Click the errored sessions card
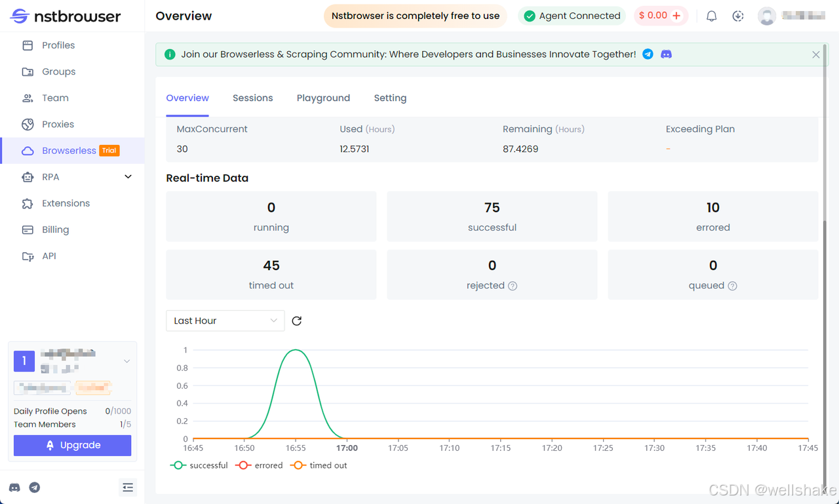The image size is (839, 504). (x=713, y=216)
